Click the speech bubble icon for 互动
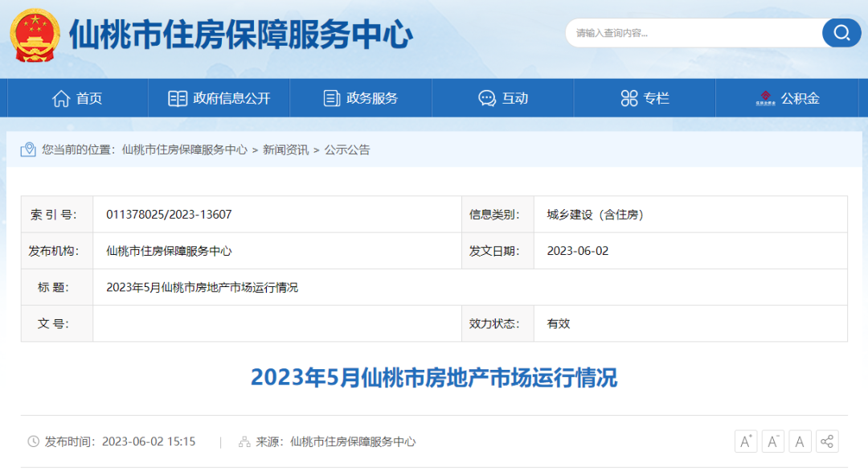 [x=487, y=98]
